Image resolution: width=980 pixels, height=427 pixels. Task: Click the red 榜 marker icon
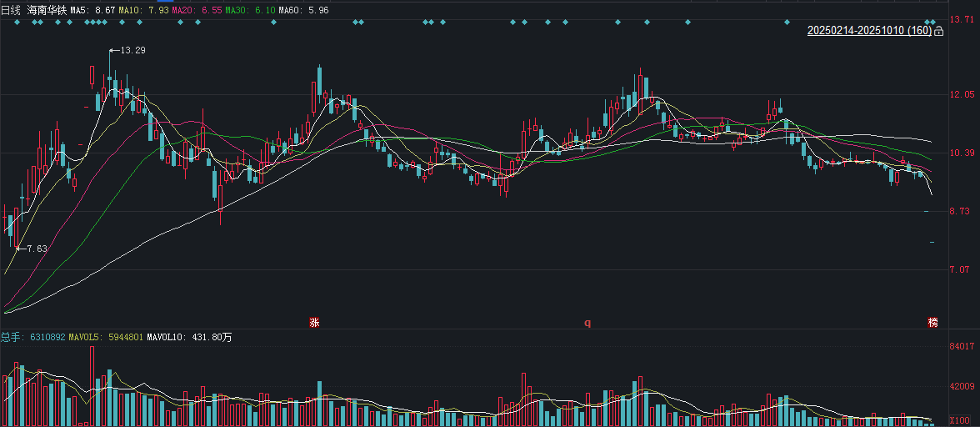(x=932, y=322)
